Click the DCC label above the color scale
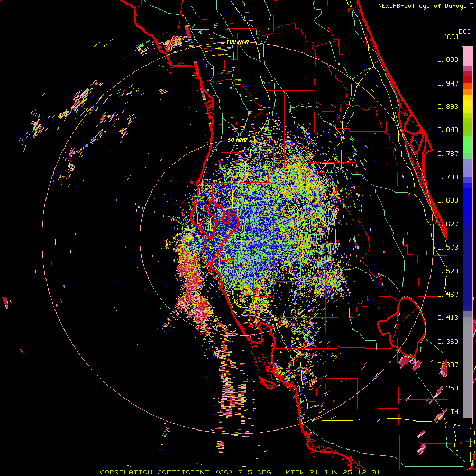 (464, 32)
